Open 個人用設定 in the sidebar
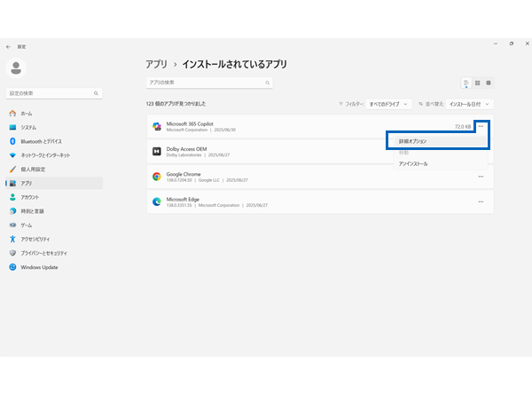This screenshot has height=395, width=532. 54,170
